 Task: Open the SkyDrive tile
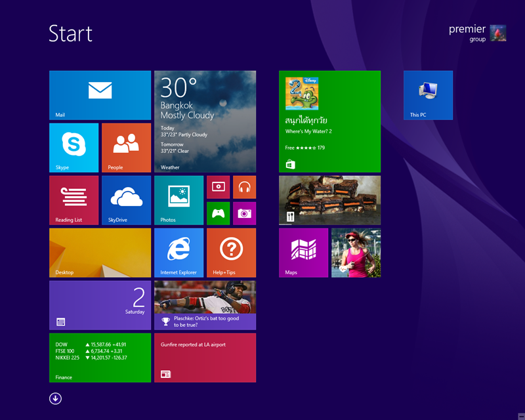click(x=126, y=200)
